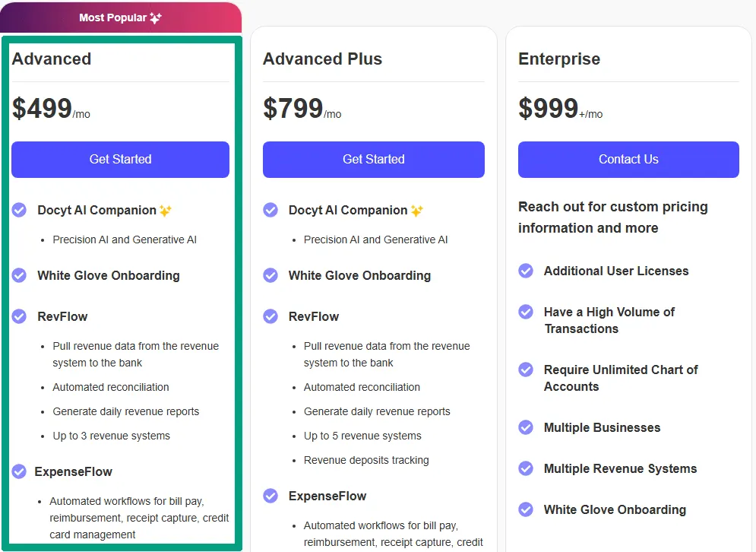Click the checkmark icon beside Docyt AI Companion in Advanced
Viewport: 756px width, 552px height.
click(18, 210)
